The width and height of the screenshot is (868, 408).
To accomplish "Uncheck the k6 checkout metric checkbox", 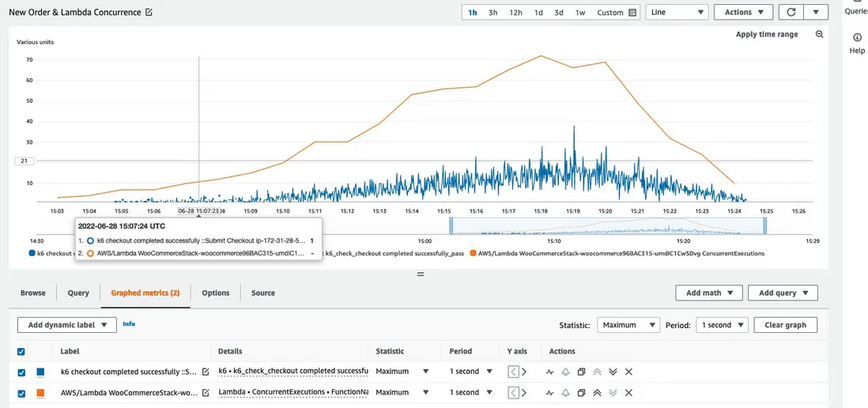I will 21,372.
